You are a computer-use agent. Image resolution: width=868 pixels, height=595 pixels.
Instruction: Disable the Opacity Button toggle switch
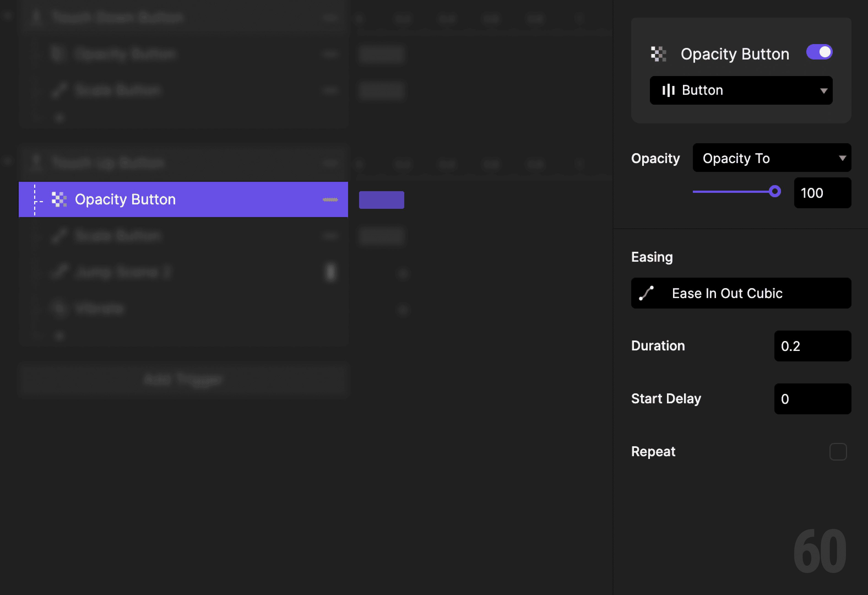point(820,52)
